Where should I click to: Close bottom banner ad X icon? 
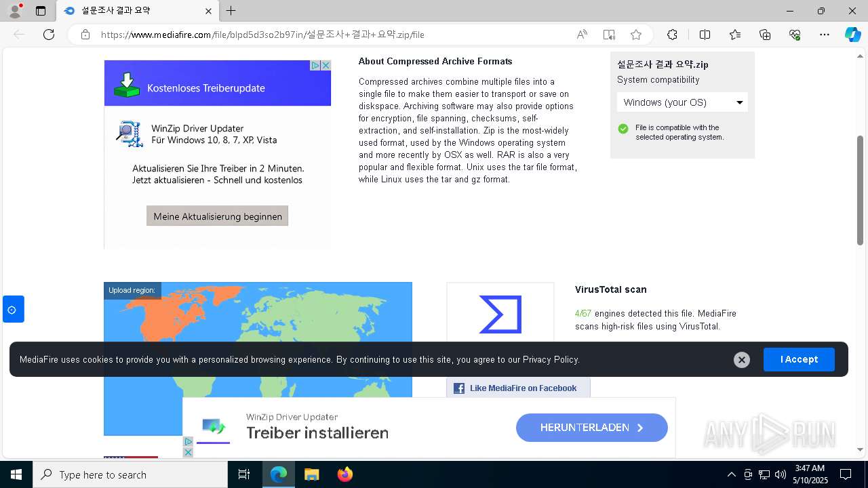point(189,452)
